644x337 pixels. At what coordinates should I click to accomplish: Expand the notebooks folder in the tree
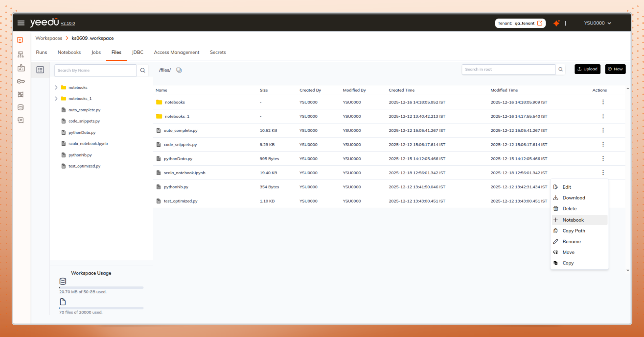[56, 87]
